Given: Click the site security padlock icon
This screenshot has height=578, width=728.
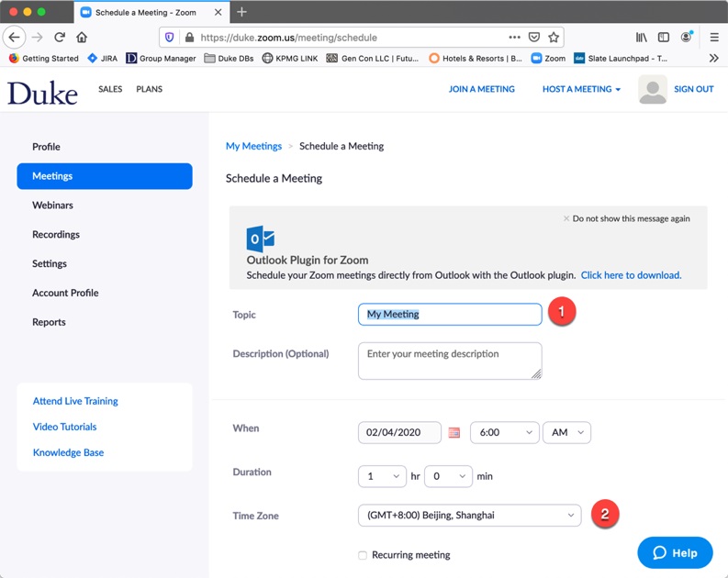Looking at the screenshot, I should [189, 37].
